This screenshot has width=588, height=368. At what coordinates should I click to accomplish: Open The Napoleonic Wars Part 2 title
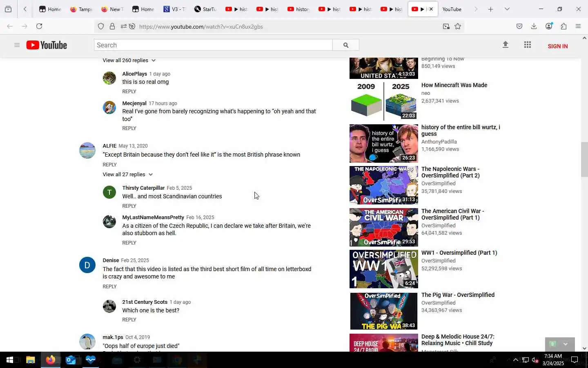pos(450,172)
